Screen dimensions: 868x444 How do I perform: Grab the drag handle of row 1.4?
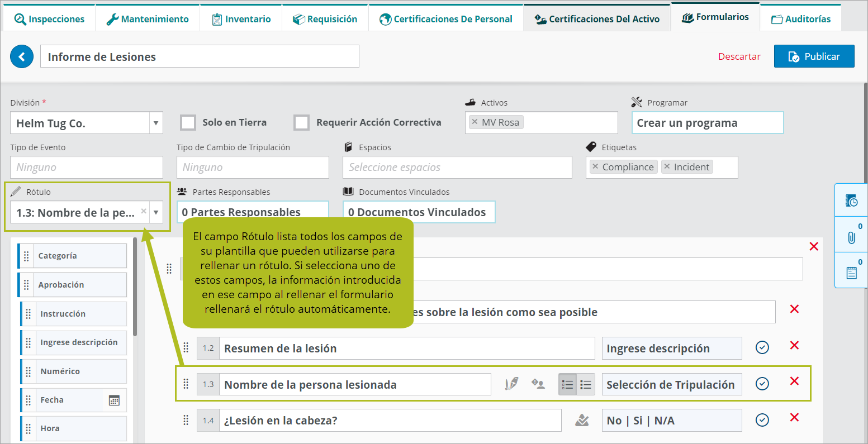click(x=186, y=420)
